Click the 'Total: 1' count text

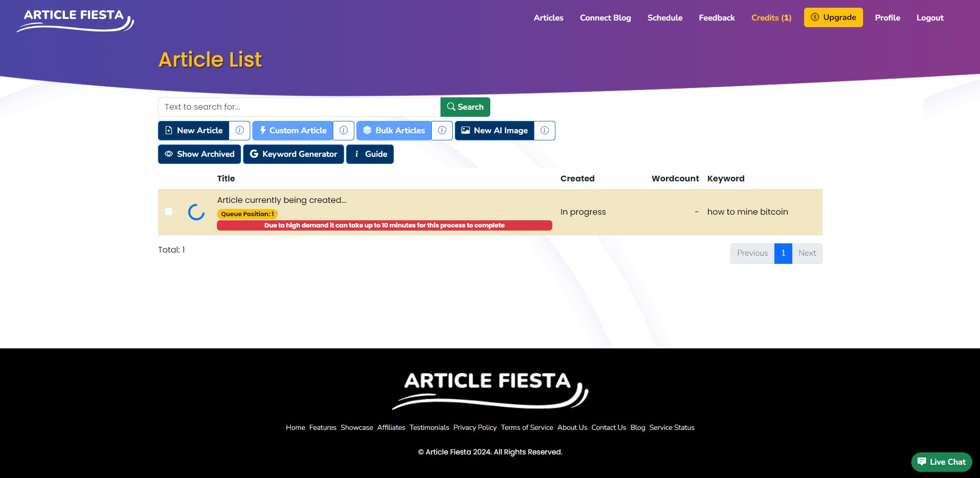click(171, 250)
